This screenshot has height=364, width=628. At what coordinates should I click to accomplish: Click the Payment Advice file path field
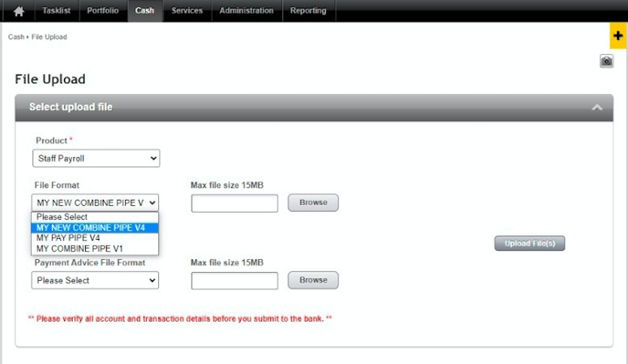(235, 281)
